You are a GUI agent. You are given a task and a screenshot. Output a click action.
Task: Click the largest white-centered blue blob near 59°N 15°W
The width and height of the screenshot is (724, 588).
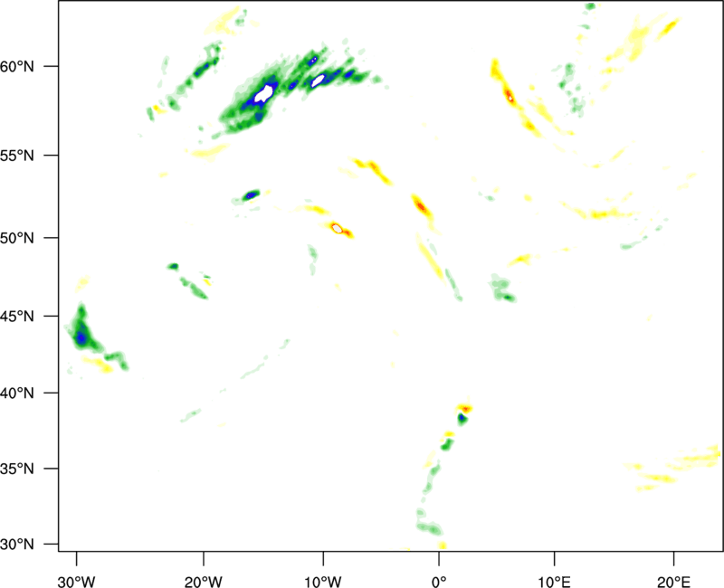264,92
